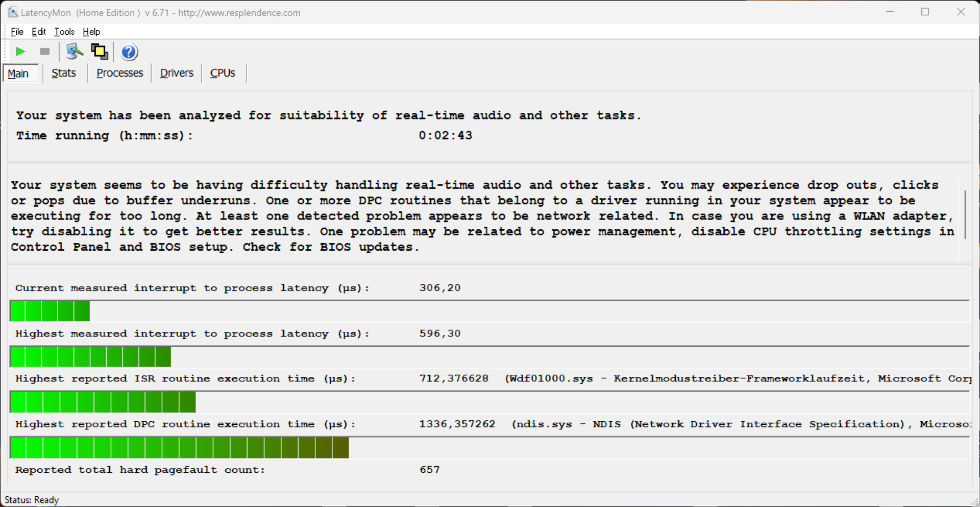
Task: Open the Edit menu
Action: click(39, 32)
